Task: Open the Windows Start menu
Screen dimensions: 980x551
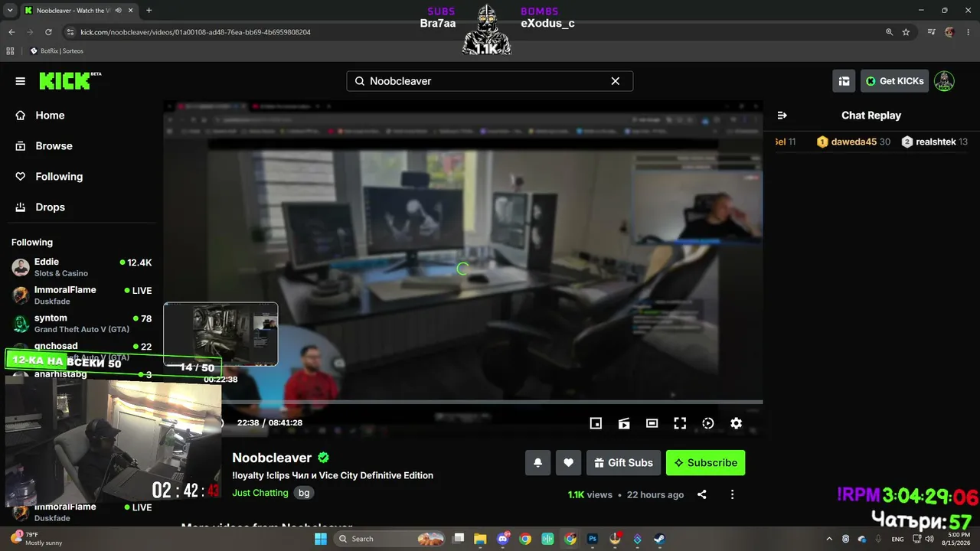Action: pos(321,539)
